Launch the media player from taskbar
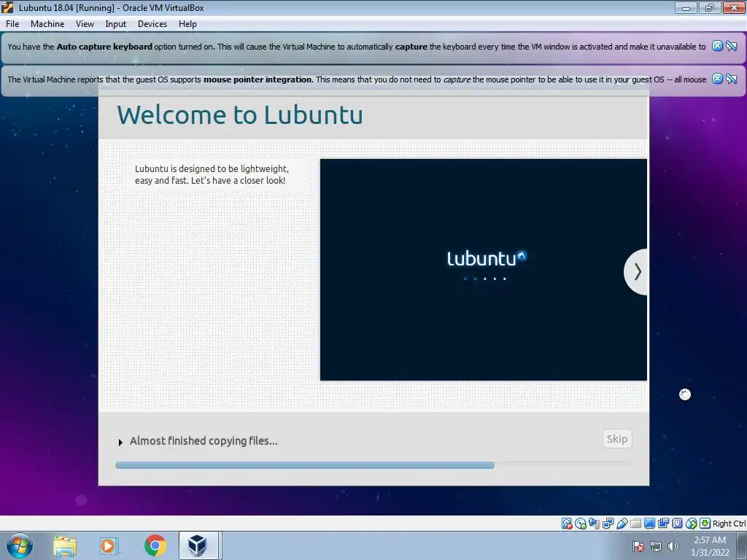This screenshot has width=747, height=560. [109, 545]
